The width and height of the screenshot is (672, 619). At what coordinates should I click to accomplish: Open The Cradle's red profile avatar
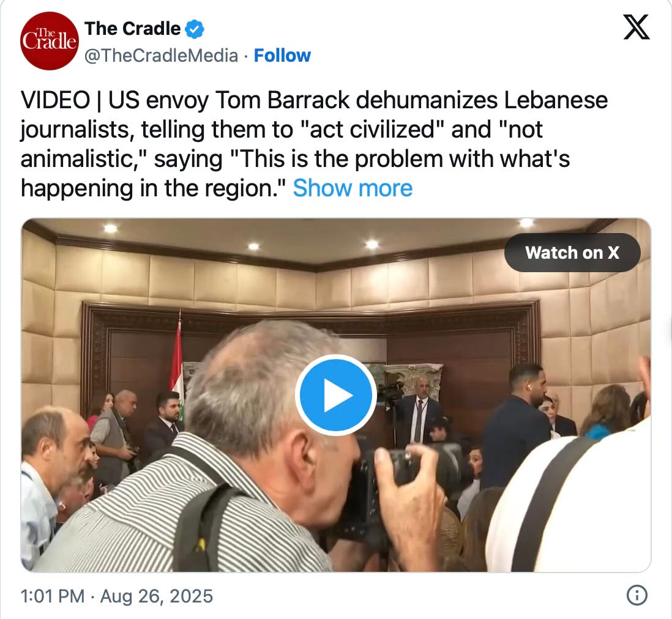click(50, 41)
